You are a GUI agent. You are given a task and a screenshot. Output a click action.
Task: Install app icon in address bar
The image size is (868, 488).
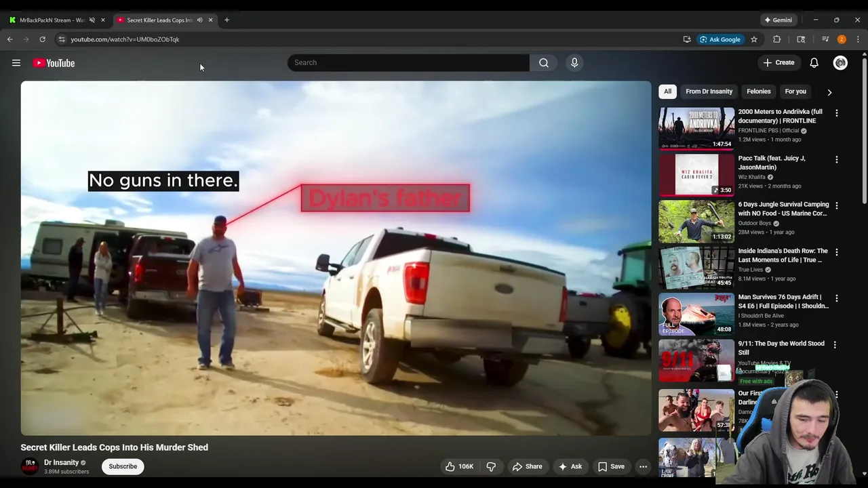point(687,39)
